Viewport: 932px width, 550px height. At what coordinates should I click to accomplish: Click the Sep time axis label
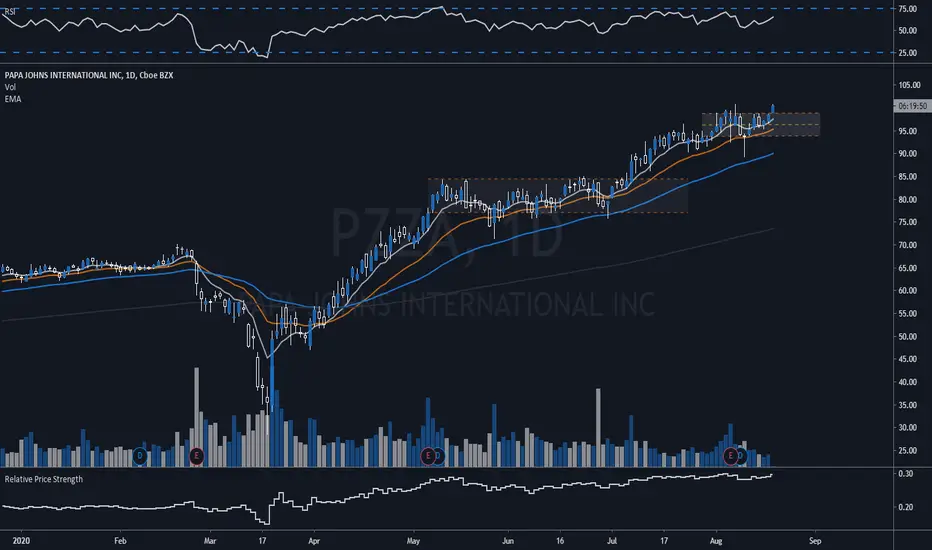pos(815,541)
